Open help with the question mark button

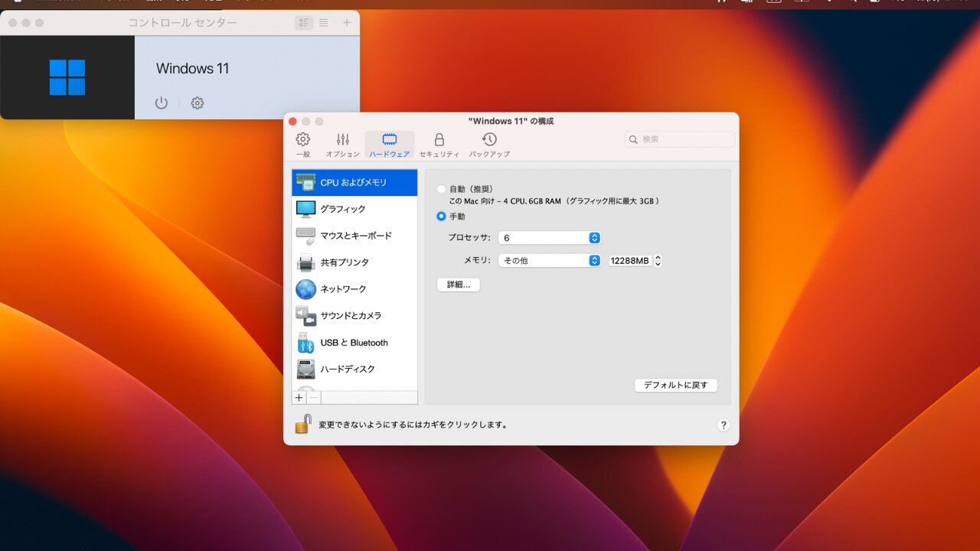[724, 425]
